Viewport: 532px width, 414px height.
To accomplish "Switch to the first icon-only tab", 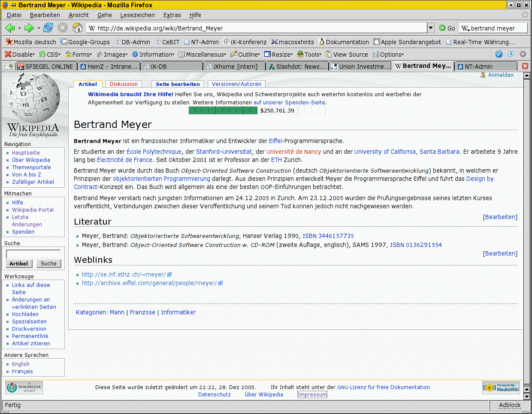I will (x=9, y=66).
